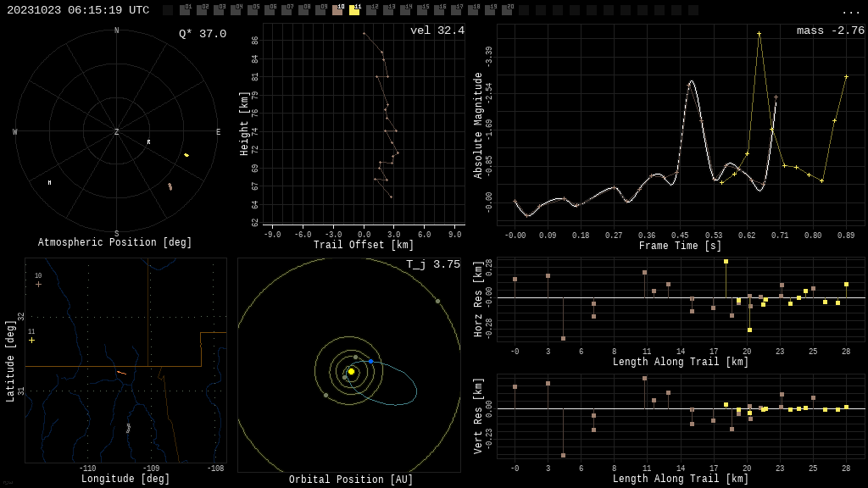Viewport: 868px width, 488px height.
Task: Click the Orbital Position [AU] label
Action: (x=351, y=480)
